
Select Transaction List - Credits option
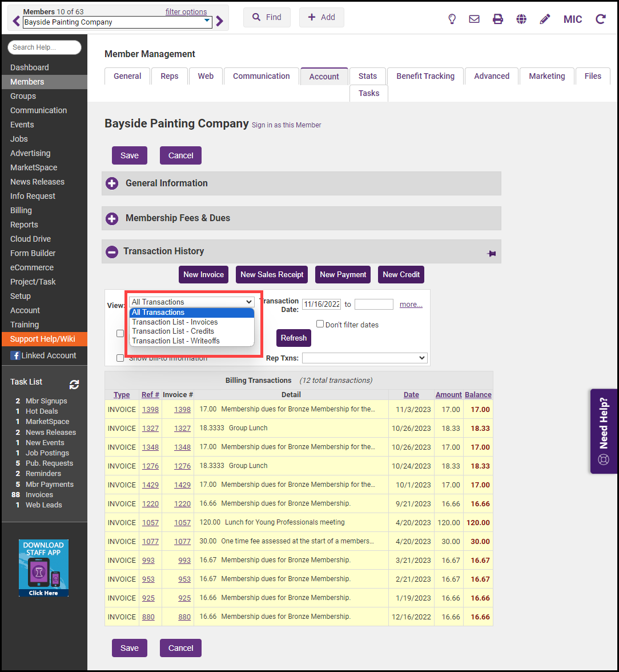coord(173,331)
